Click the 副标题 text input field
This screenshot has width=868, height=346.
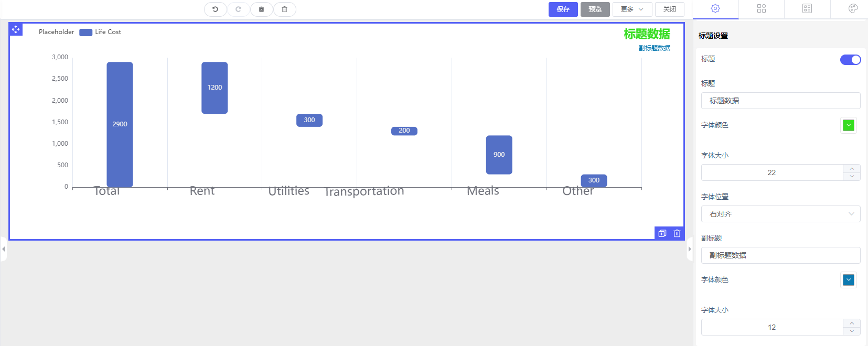point(780,255)
